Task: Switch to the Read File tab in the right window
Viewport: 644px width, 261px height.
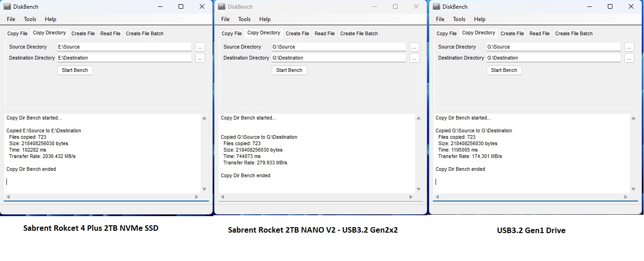Action: tap(540, 33)
